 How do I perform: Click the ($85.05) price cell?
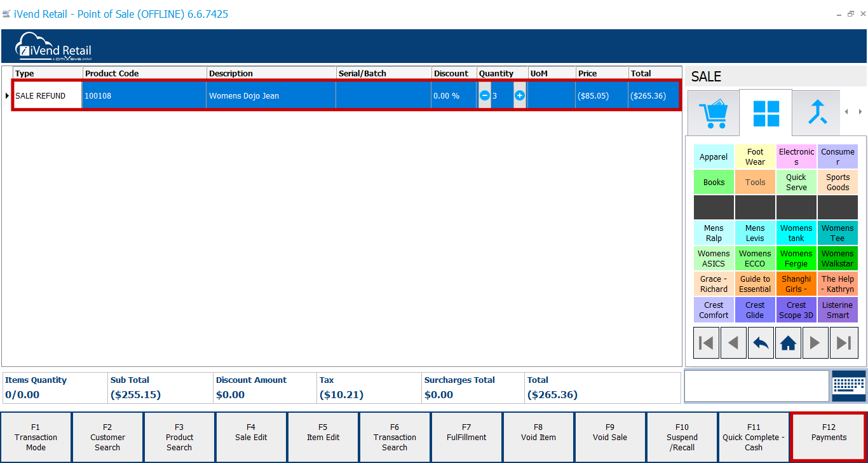click(x=602, y=95)
